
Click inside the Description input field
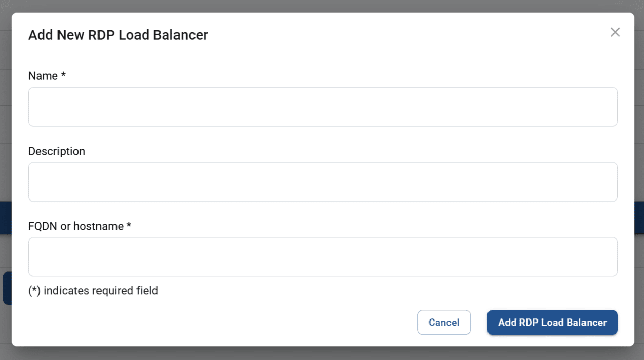[322, 182]
